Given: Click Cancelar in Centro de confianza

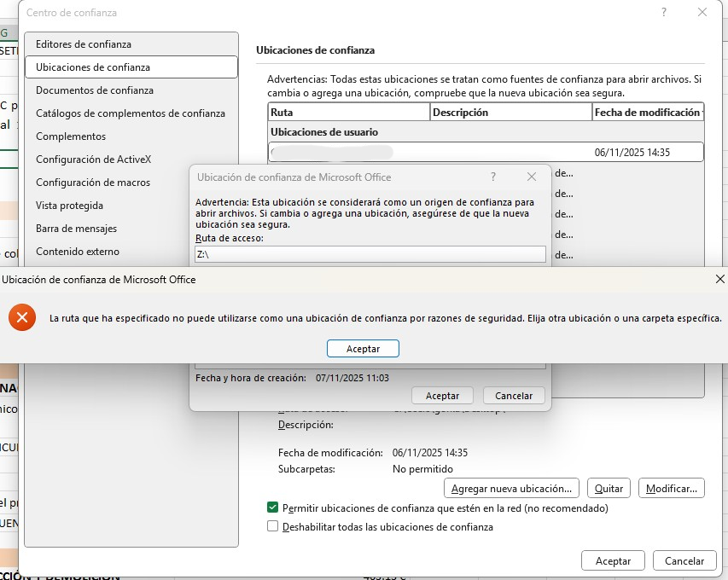Looking at the screenshot, I should click(x=684, y=560).
